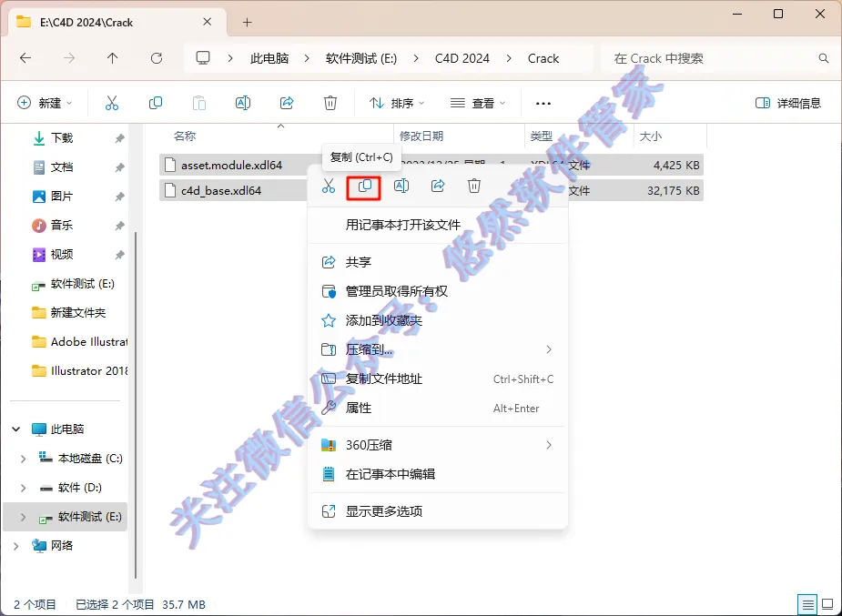Collapse the 此电脑 tree node

coord(16,429)
